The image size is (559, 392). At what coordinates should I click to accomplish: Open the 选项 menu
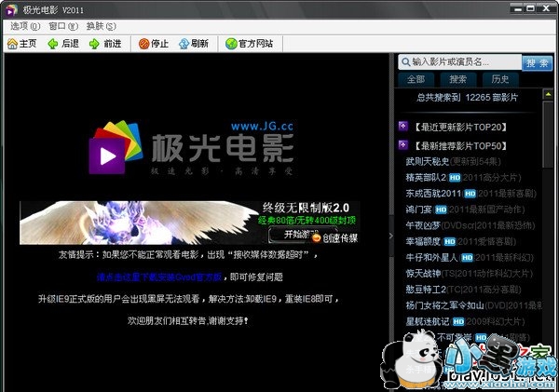point(25,26)
